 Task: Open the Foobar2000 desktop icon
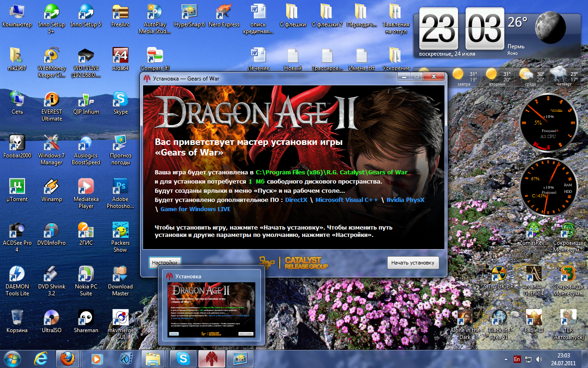click(17, 146)
